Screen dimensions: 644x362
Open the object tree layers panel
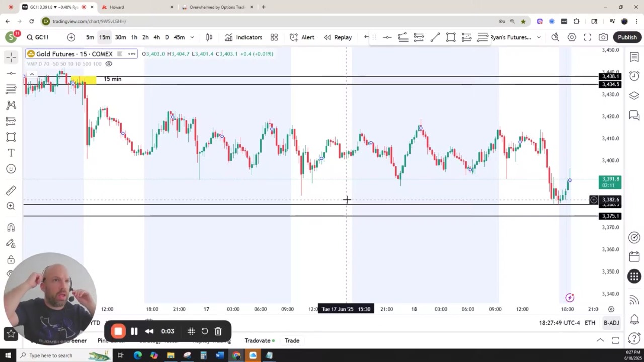click(x=634, y=96)
